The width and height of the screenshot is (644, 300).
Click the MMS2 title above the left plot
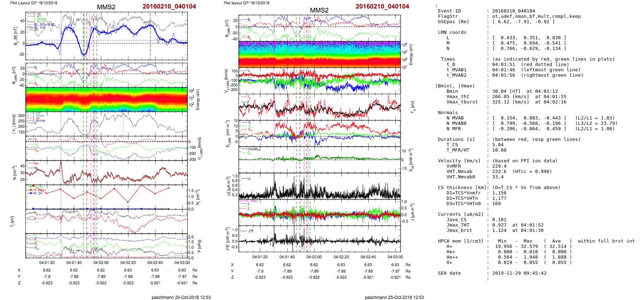[106, 7]
